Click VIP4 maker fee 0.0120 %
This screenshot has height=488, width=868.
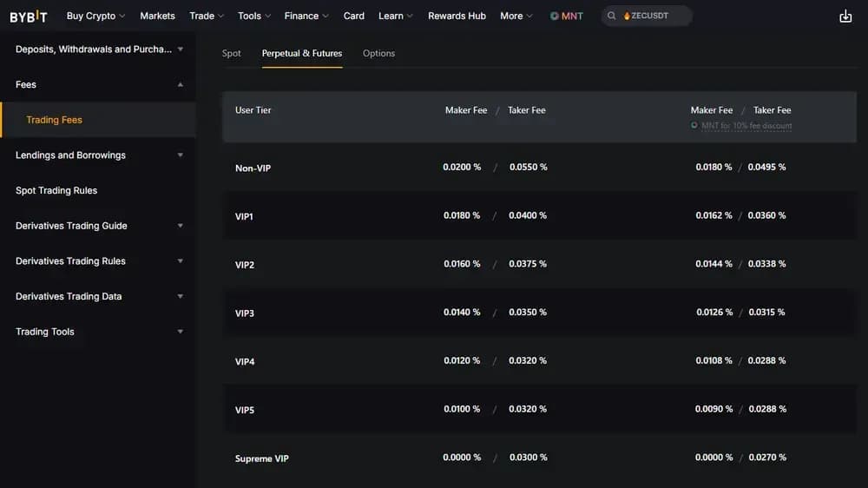[x=462, y=360]
